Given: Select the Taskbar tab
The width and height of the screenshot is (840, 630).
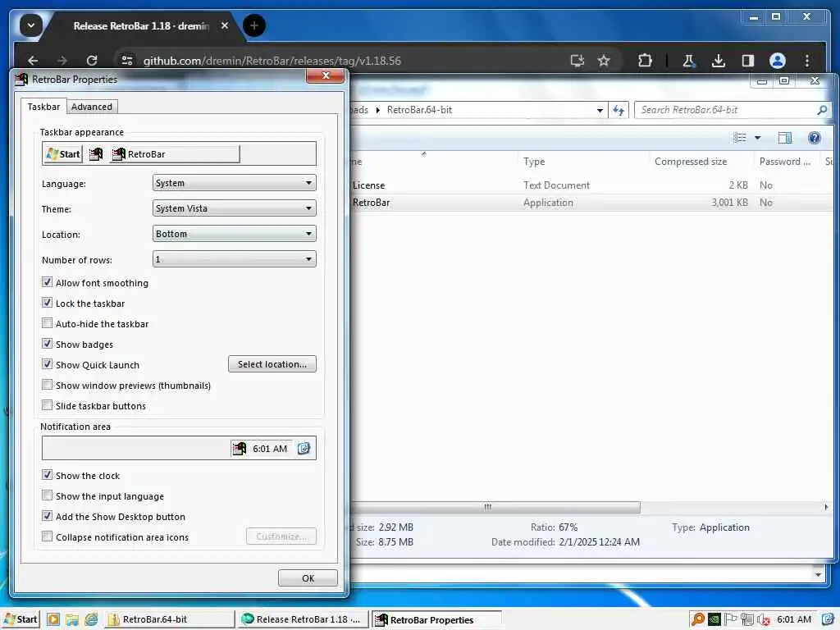Looking at the screenshot, I should (x=43, y=107).
